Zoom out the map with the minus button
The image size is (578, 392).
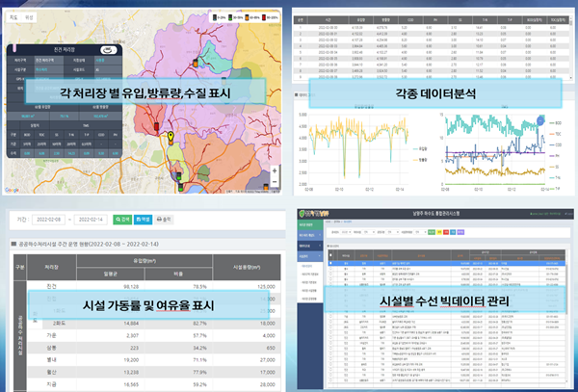click(275, 182)
